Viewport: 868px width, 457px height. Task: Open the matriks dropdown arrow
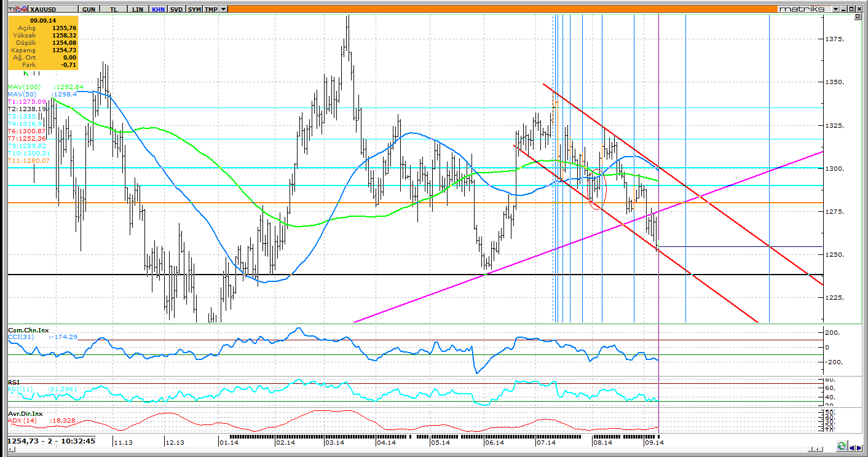[x=835, y=9]
